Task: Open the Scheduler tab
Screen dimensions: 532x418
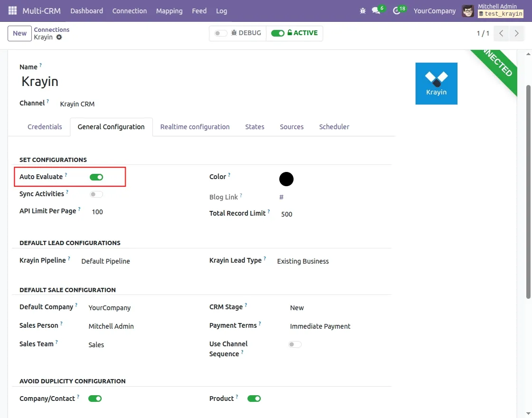Action: point(334,126)
